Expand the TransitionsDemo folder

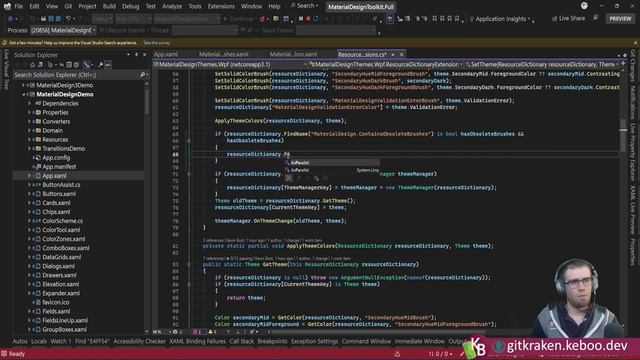[x=29, y=149]
